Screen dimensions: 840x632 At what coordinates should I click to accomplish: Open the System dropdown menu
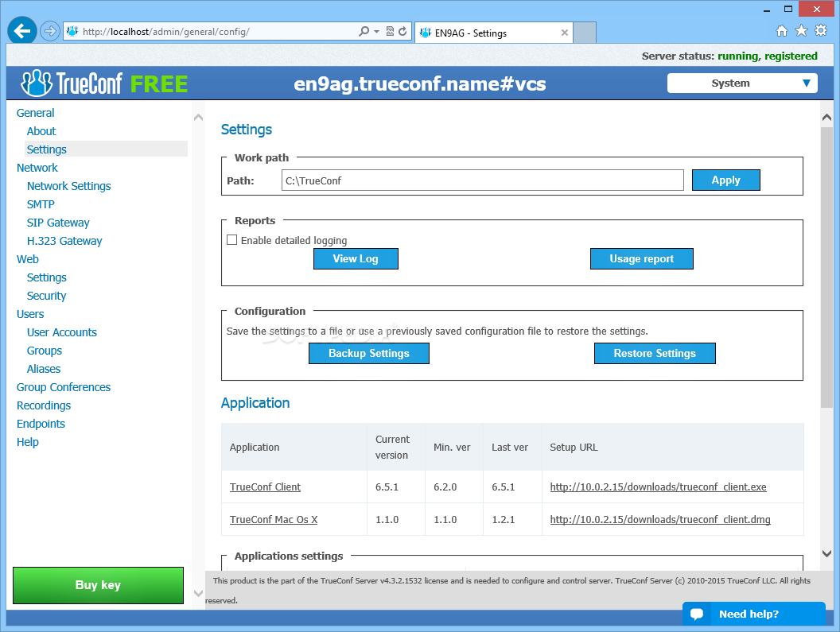pos(742,83)
